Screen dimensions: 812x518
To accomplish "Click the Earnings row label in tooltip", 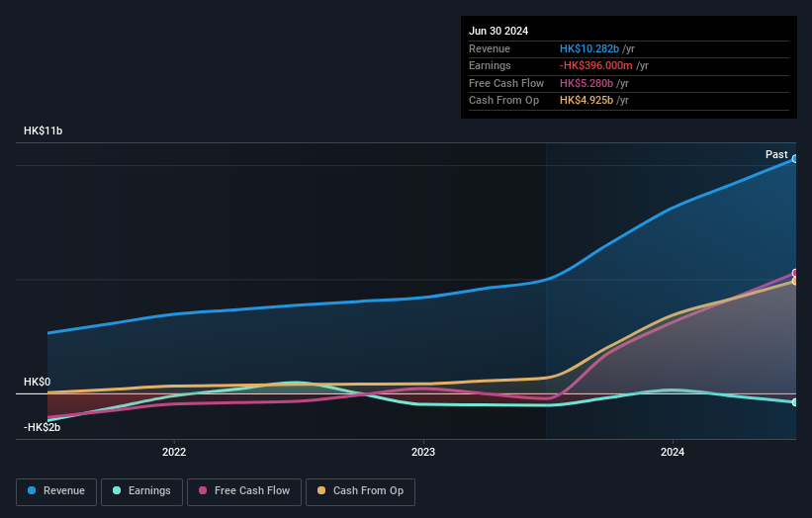I will pyautogui.click(x=490, y=65).
